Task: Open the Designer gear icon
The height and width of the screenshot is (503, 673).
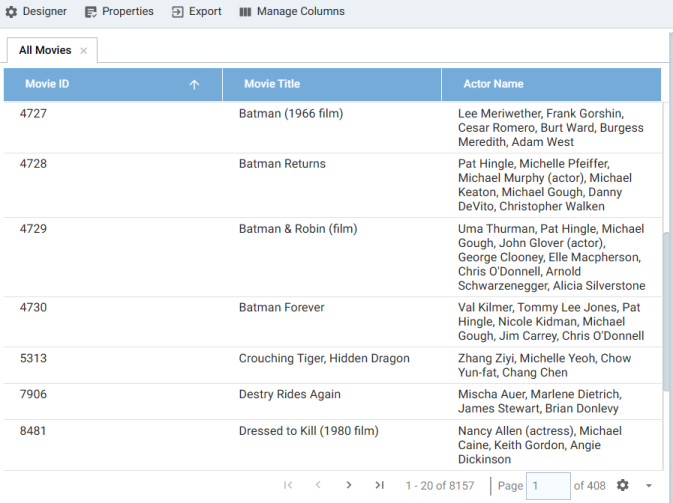Action: (x=11, y=12)
